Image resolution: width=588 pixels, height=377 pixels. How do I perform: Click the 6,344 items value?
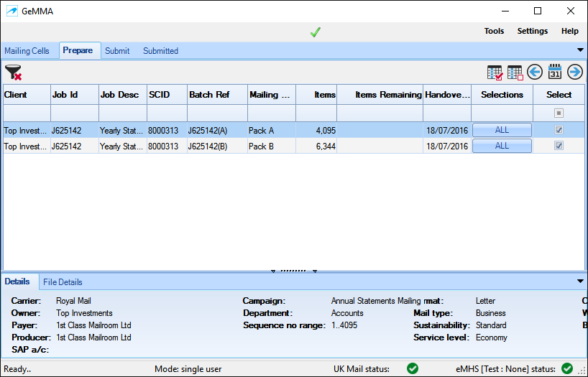point(326,146)
